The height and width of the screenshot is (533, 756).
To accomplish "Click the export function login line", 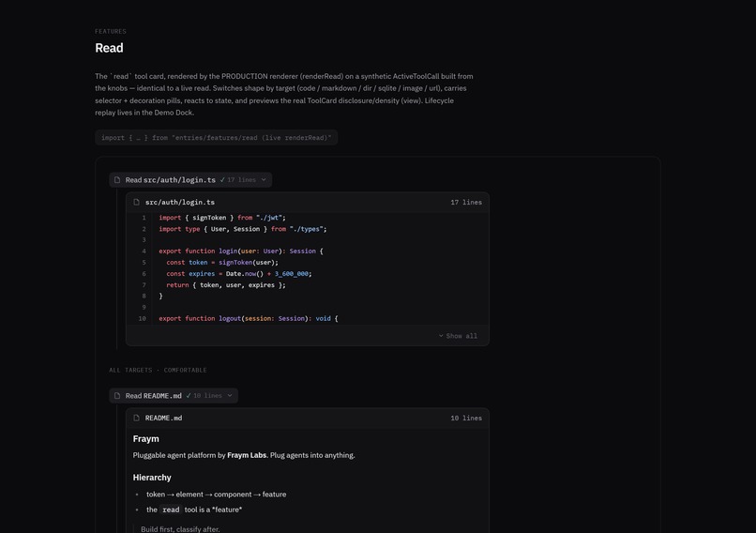I will [x=241, y=251].
